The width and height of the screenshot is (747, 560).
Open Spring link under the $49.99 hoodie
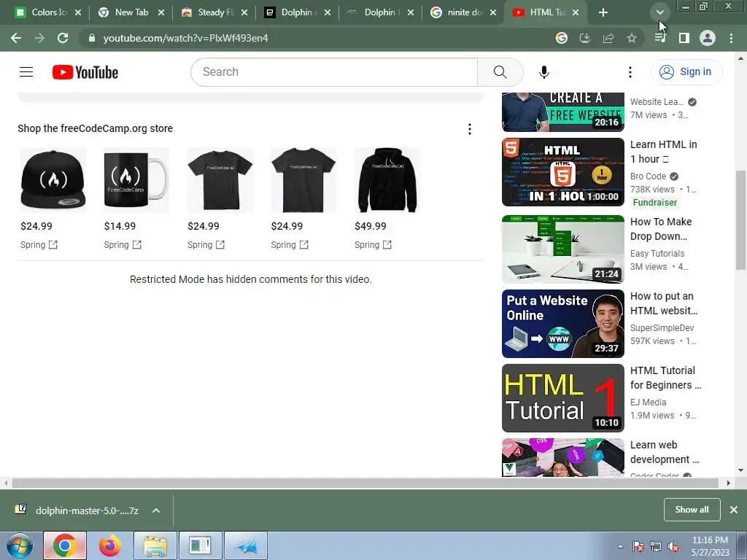click(x=373, y=245)
